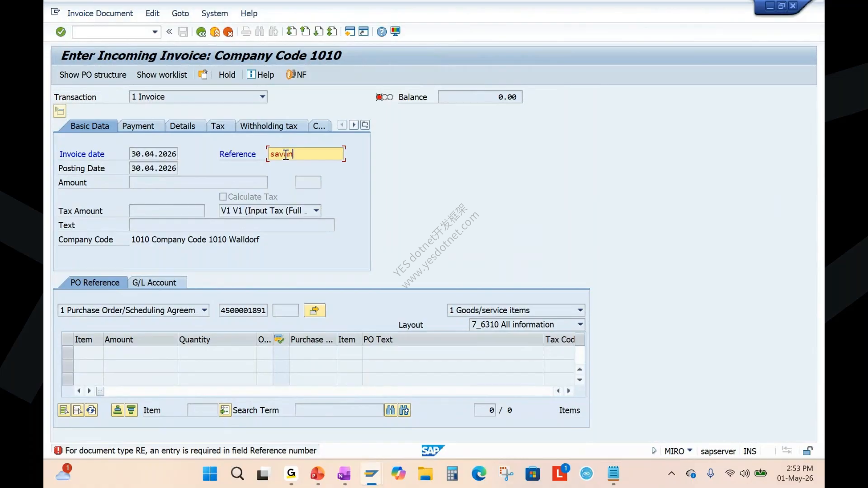The width and height of the screenshot is (868, 488).
Task: Switch to the G/L Account tab
Action: point(154,283)
